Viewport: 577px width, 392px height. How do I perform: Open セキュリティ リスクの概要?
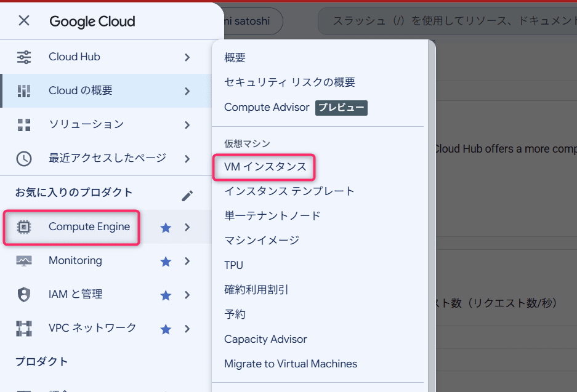[x=289, y=82]
